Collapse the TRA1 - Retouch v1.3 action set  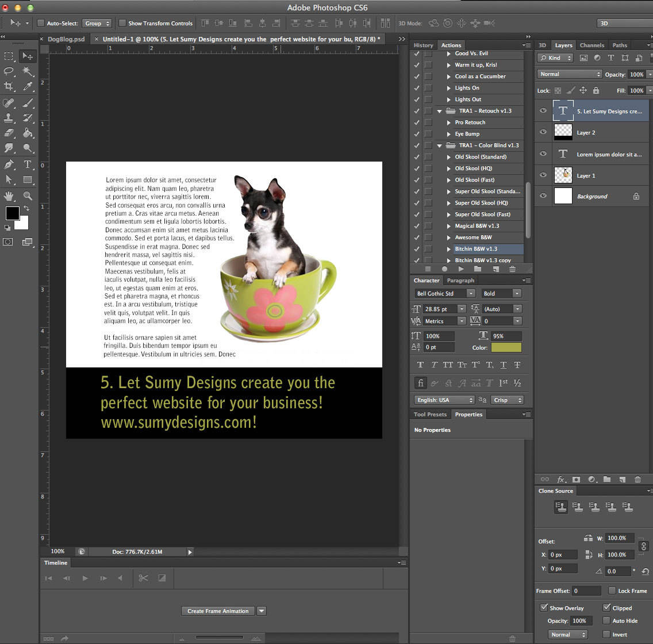(x=439, y=111)
